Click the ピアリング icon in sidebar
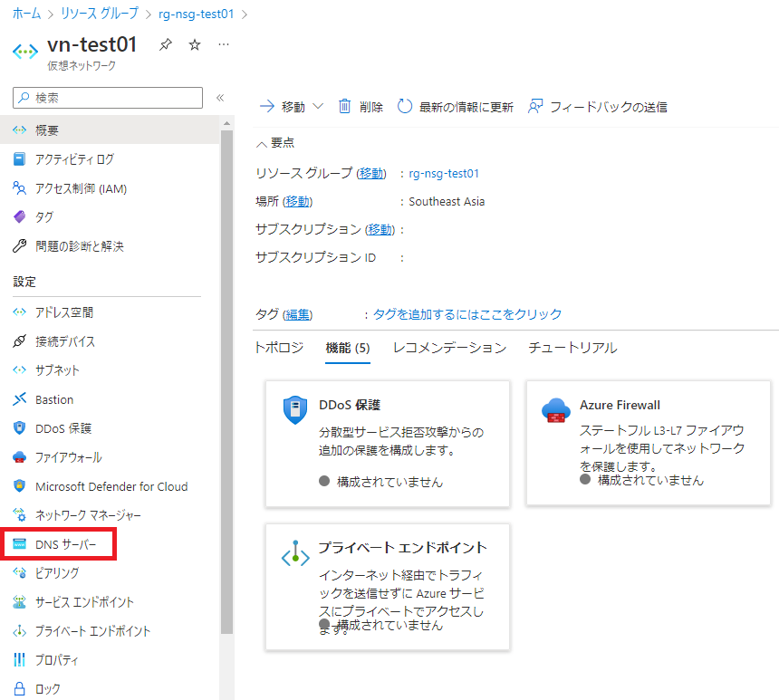This screenshot has width=779, height=700. coord(19,573)
